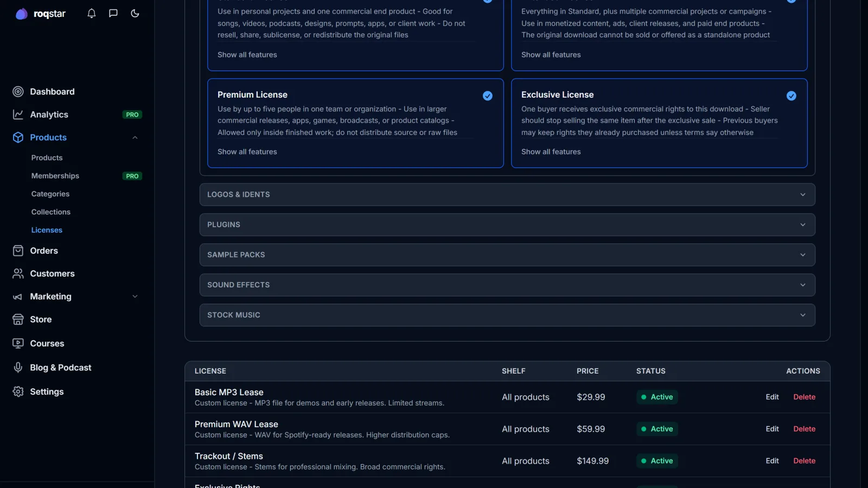
Task: Open the chat messages icon
Action: point(113,14)
